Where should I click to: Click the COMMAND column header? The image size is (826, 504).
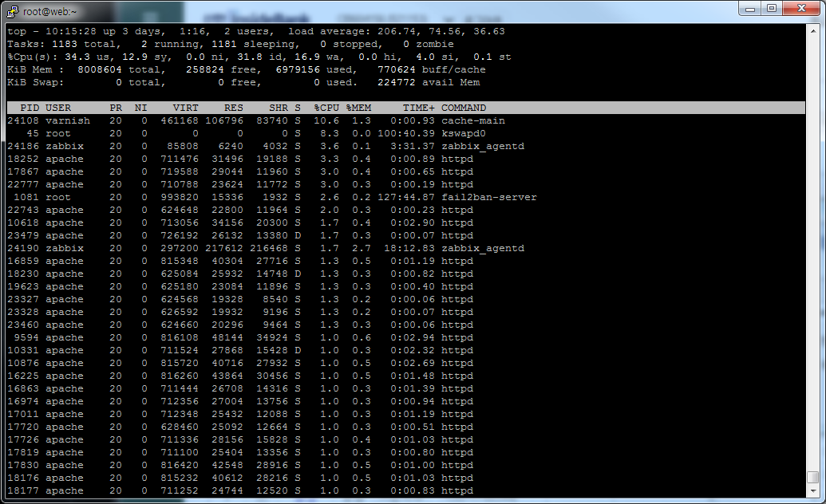tap(464, 108)
